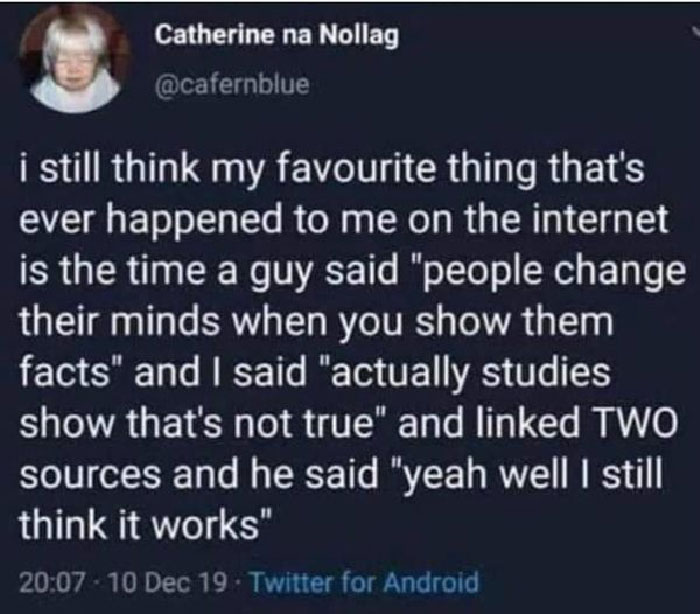Open the @cafernblue handle link

coord(232,84)
